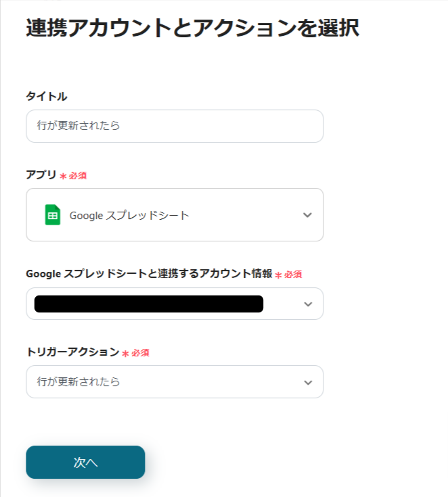Image resolution: width=448 pixels, height=497 pixels.
Task: Click the タイトル field label
Action: (46, 96)
